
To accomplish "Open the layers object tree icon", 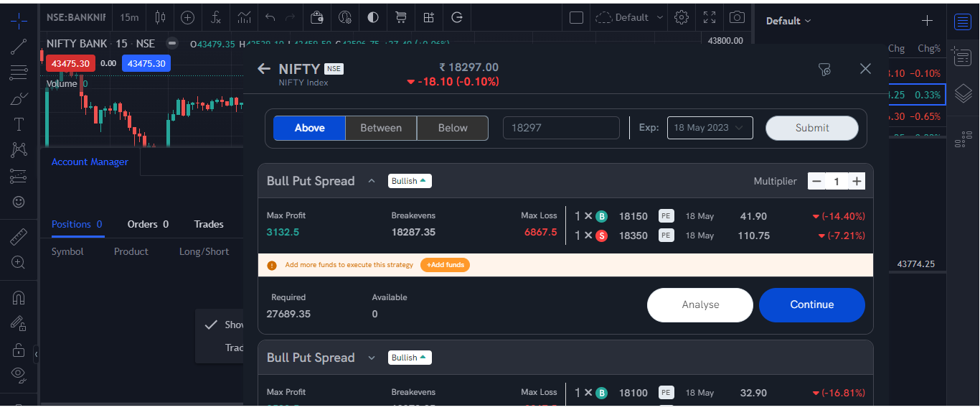I will [x=963, y=93].
